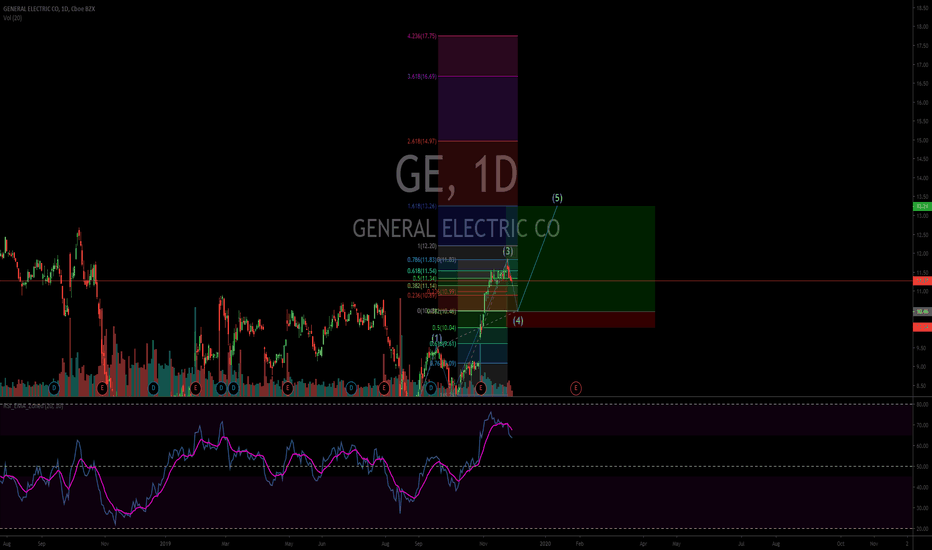Viewport: 932px width, 550px height.
Task: Click the grey 10.46 price tag on axis
Action: coord(922,312)
